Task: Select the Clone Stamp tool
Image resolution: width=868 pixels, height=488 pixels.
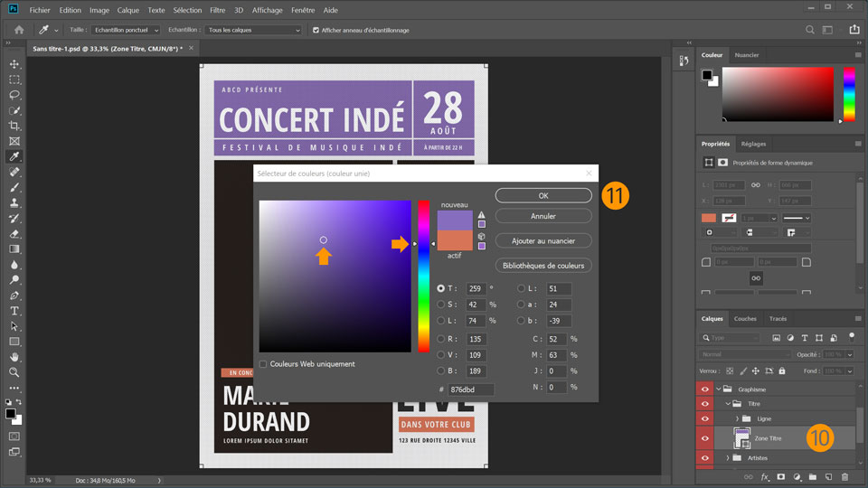Action: [14, 202]
